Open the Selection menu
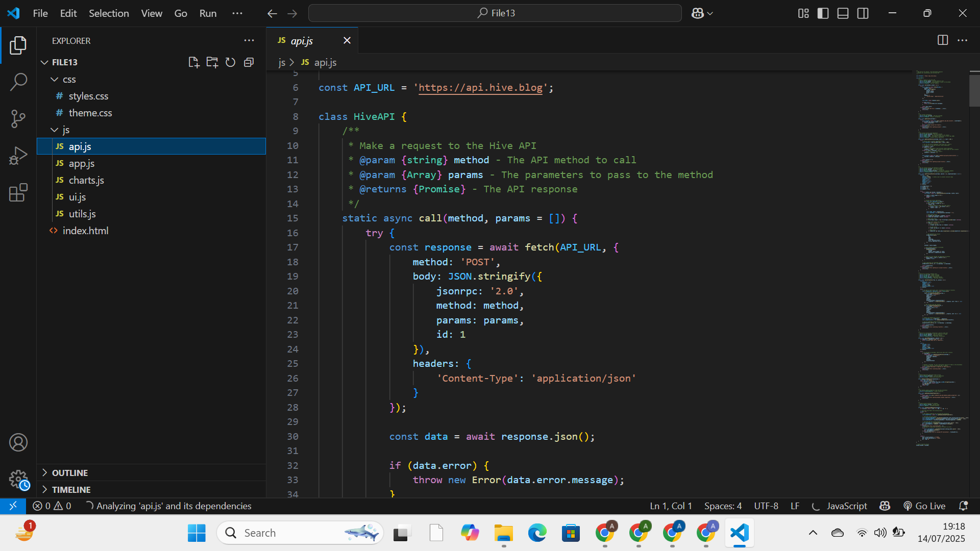The image size is (980, 551). (109, 13)
